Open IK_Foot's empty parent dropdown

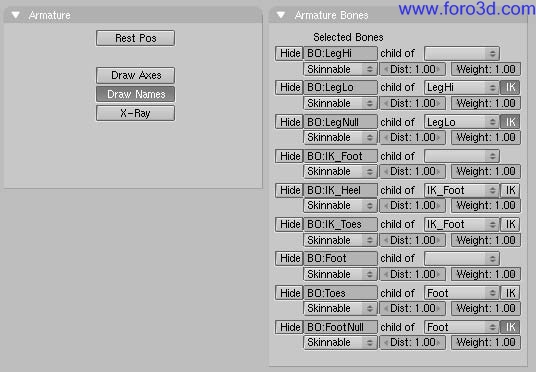pyautogui.click(x=462, y=156)
